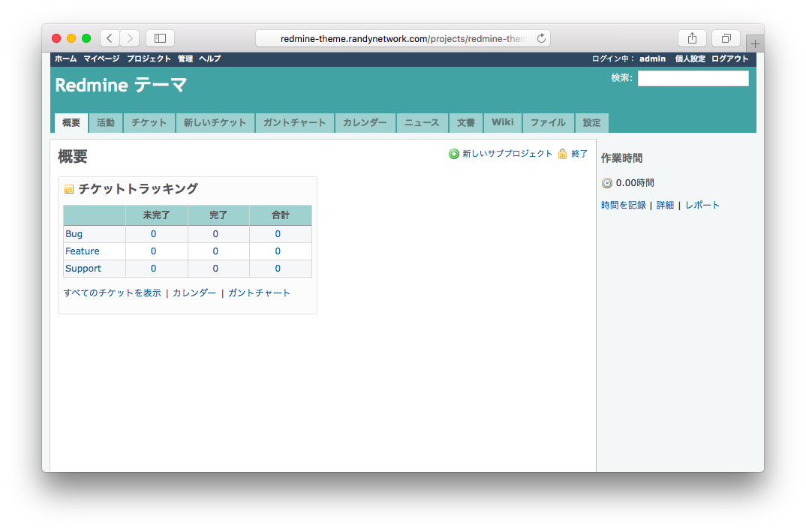Click the 時間を記録 link
The width and height of the screenshot is (806, 532).
click(624, 206)
